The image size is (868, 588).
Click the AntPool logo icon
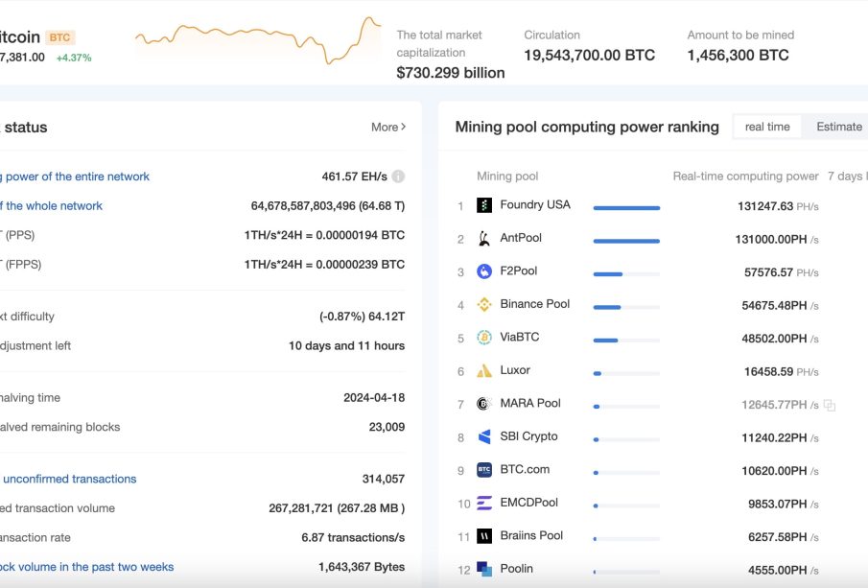484,239
